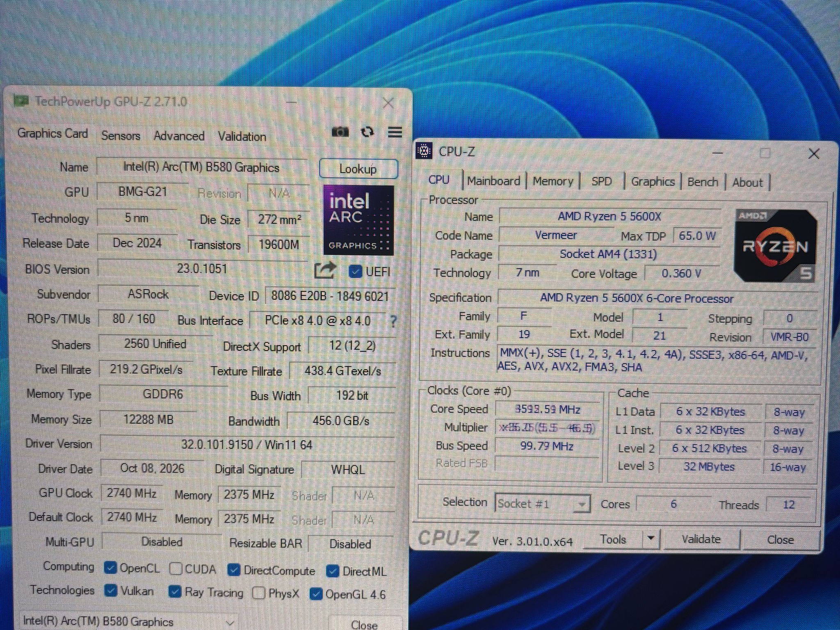Toggle the DirectCompute checkbox

pyautogui.click(x=234, y=570)
